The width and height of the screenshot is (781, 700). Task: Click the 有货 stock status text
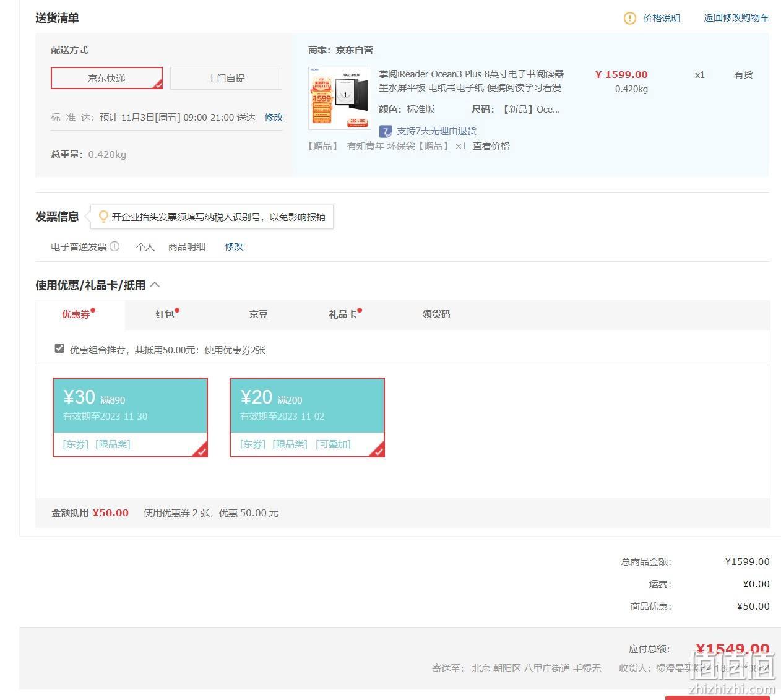(x=743, y=75)
